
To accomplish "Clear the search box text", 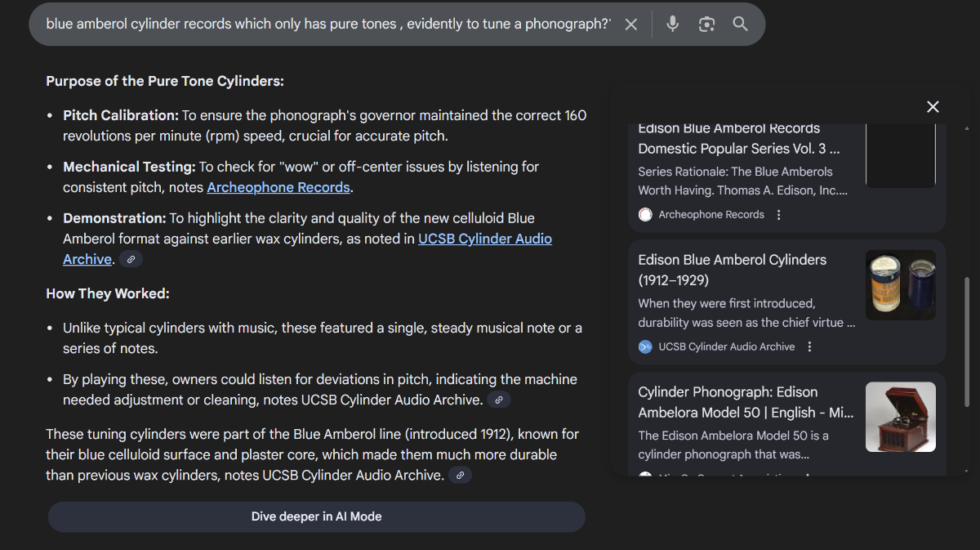I will pos(630,25).
